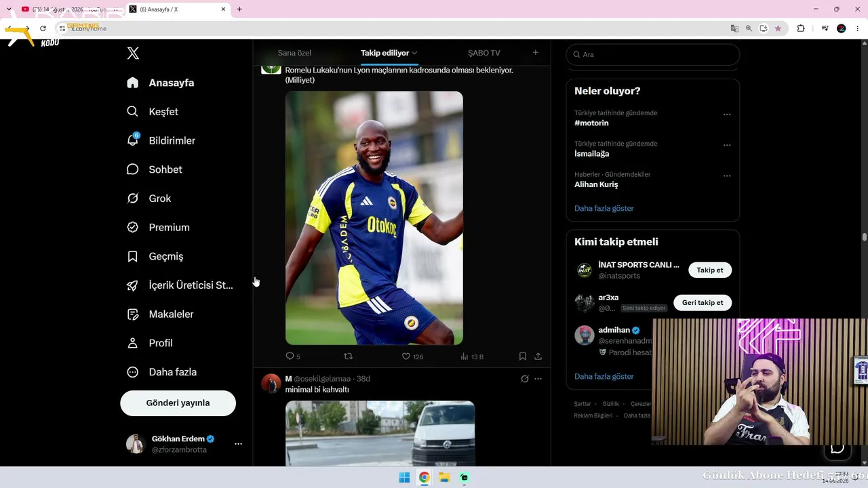
Task: Open Keşfet search page from sidebar
Action: (153, 112)
